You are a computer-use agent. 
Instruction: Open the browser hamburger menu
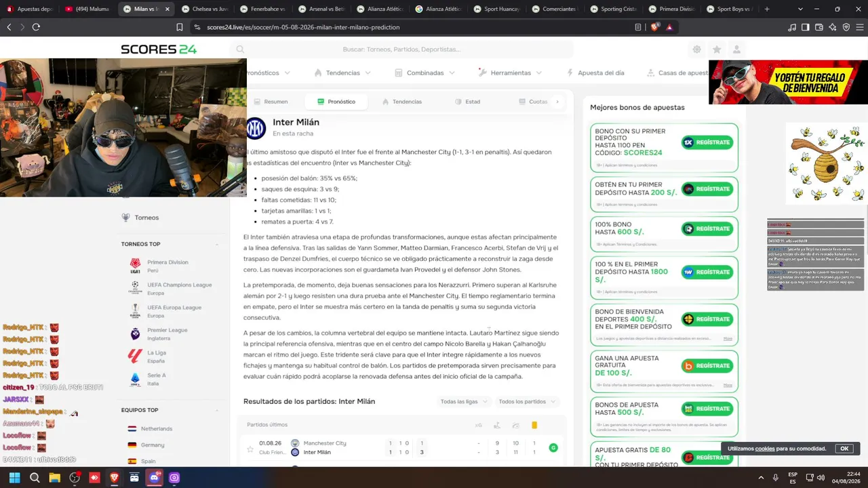[x=859, y=27]
